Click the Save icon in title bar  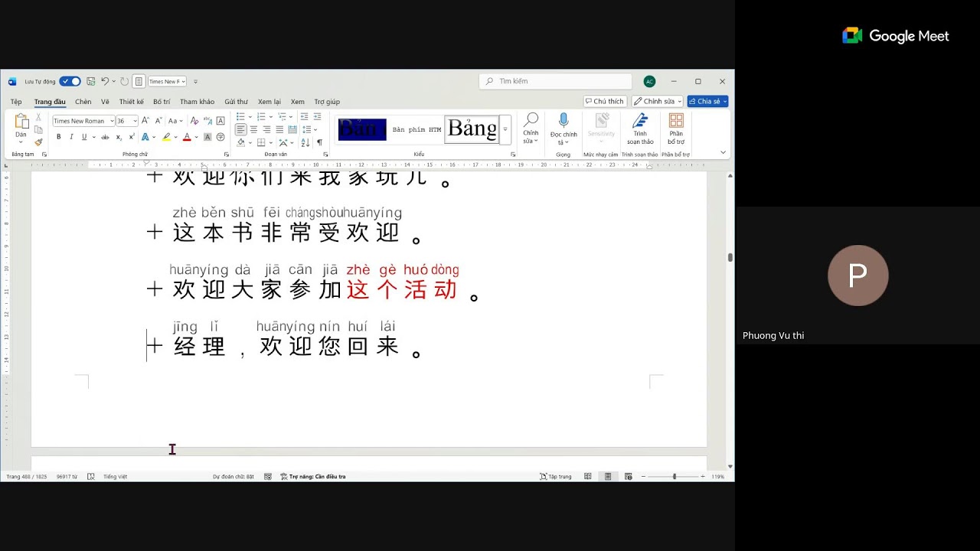click(91, 81)
